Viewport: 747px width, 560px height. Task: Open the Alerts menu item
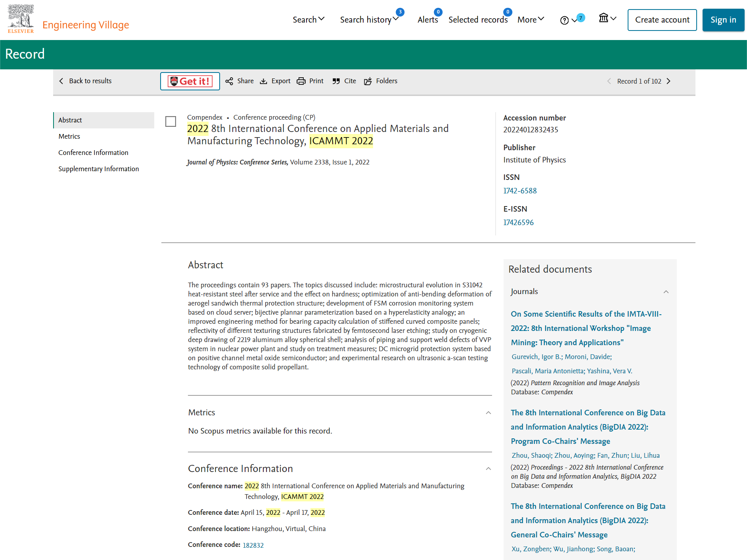428,19
